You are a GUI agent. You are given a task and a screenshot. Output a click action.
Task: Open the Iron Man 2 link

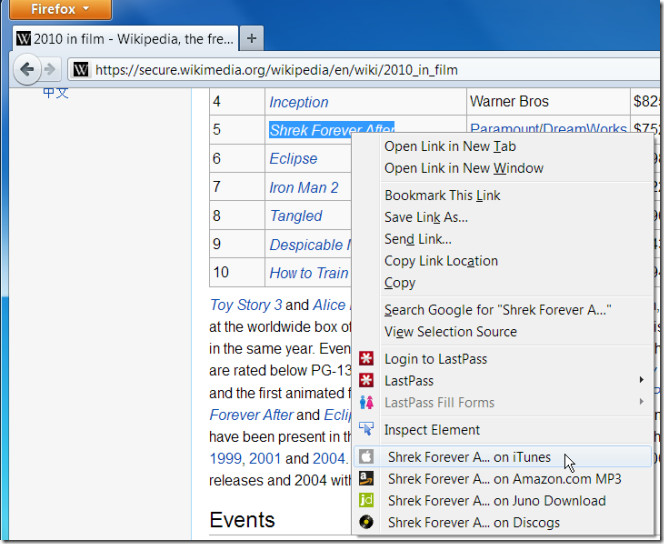coord(304,187)
